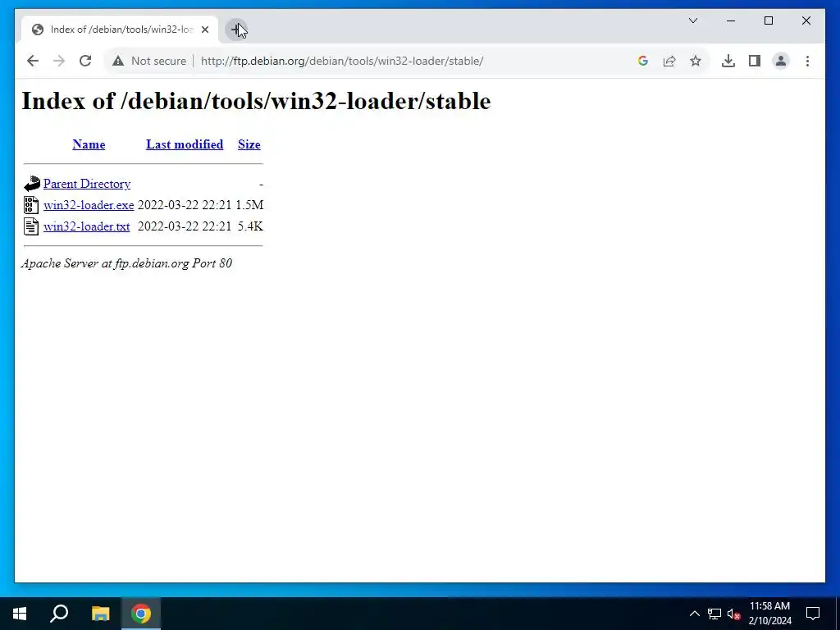Expand the tab search chevron
Screen dimensions: 840x630
pos(692,21)
